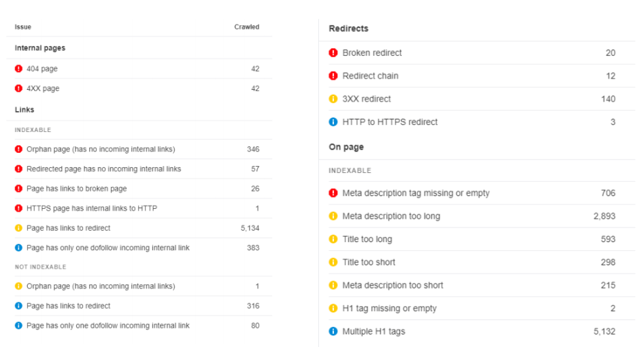This screenshot has height=347, width=644.
Task: Click red icon beside HTTPS page has internal links
Action: click(18, 208)
